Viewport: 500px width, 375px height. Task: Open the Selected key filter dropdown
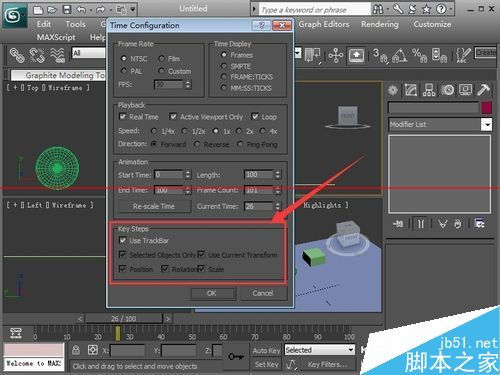[319, 350]
